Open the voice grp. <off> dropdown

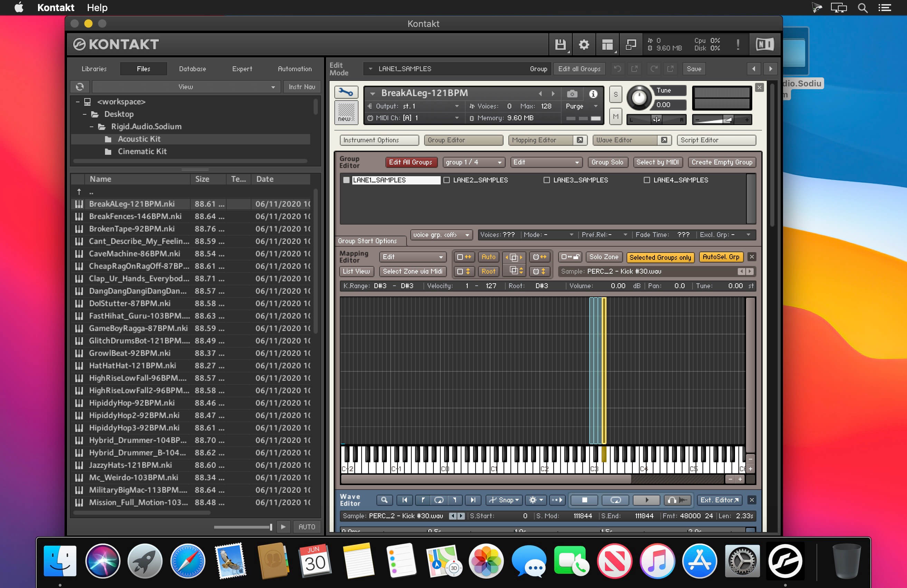tap(441, 235)
